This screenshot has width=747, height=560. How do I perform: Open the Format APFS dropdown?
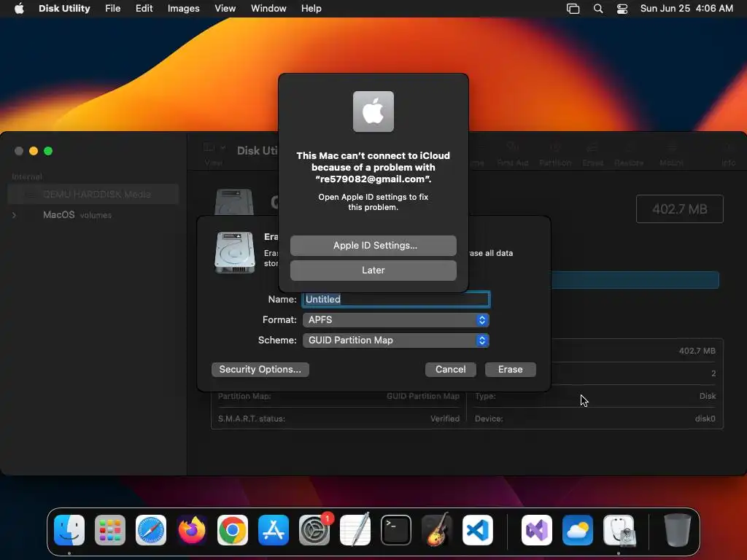tap(396, 320)
